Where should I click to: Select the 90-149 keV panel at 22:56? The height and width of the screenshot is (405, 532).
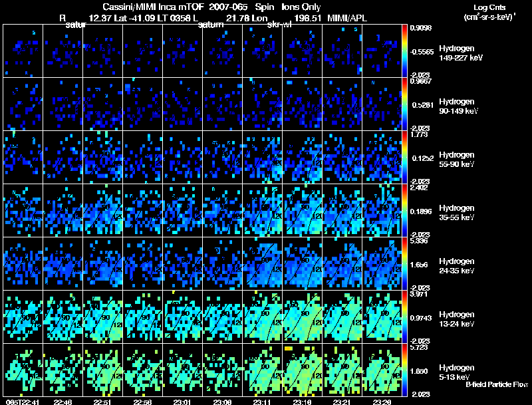[x=142, y=104]
